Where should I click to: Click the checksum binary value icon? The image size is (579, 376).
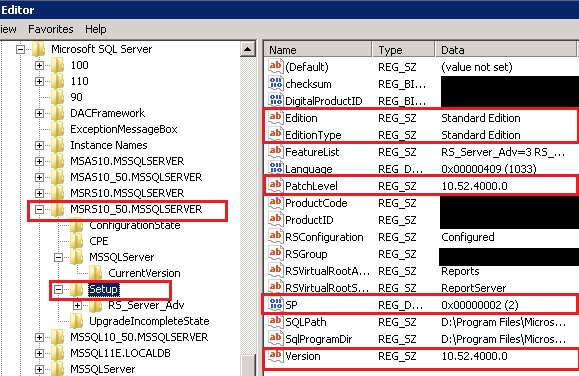coord(275,83)
